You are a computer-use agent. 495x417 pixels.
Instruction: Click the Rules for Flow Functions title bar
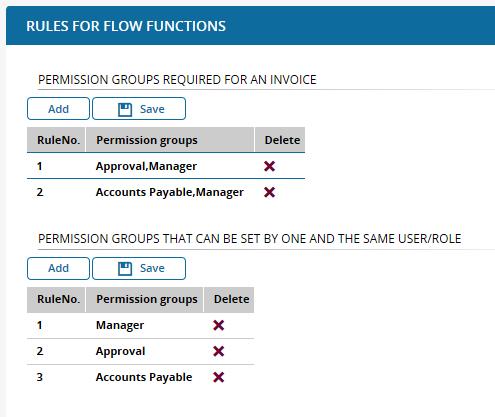pos(250,26)
